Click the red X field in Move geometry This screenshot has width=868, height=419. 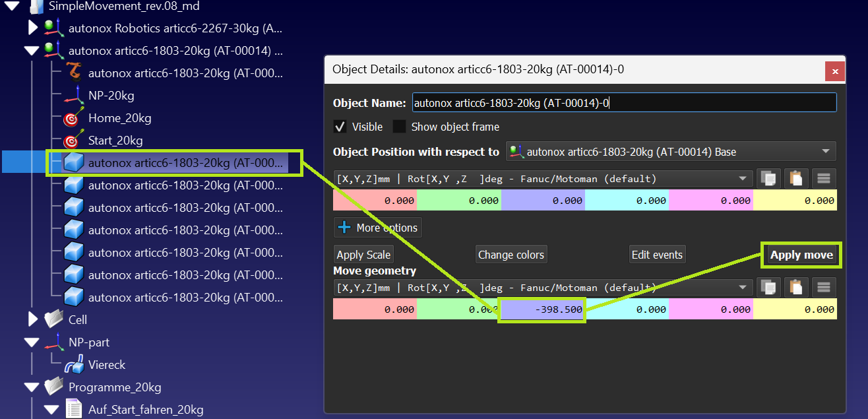[375, 309]
